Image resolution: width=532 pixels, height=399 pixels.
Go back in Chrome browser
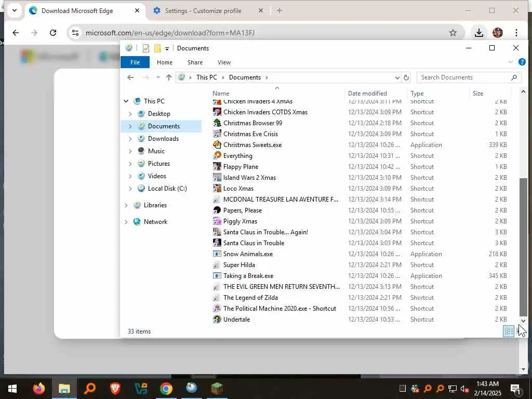pyautogui.click(x=16, y=33)
